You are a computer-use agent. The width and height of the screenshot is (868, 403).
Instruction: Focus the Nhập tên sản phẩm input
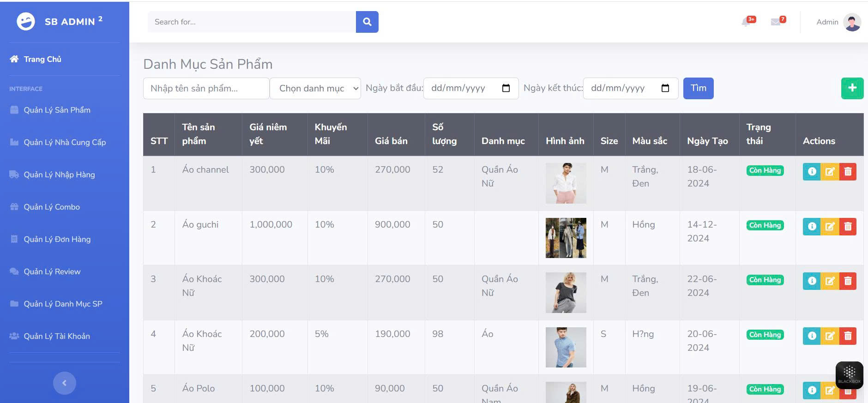(x=206, y=88)
